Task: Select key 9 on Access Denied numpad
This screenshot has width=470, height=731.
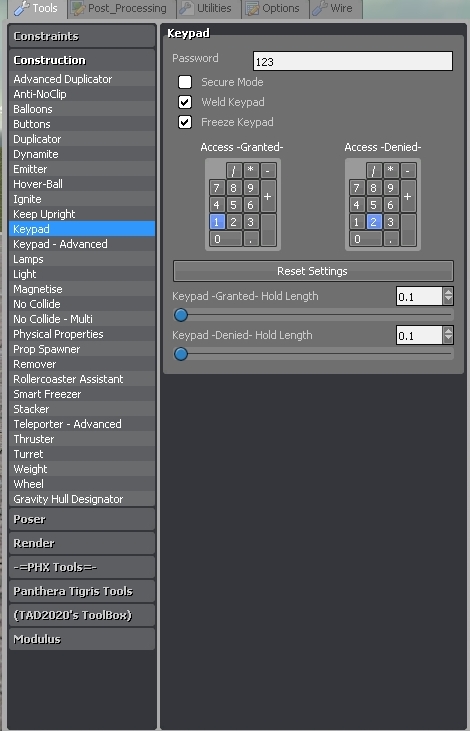Action: (x=391, y=188)
